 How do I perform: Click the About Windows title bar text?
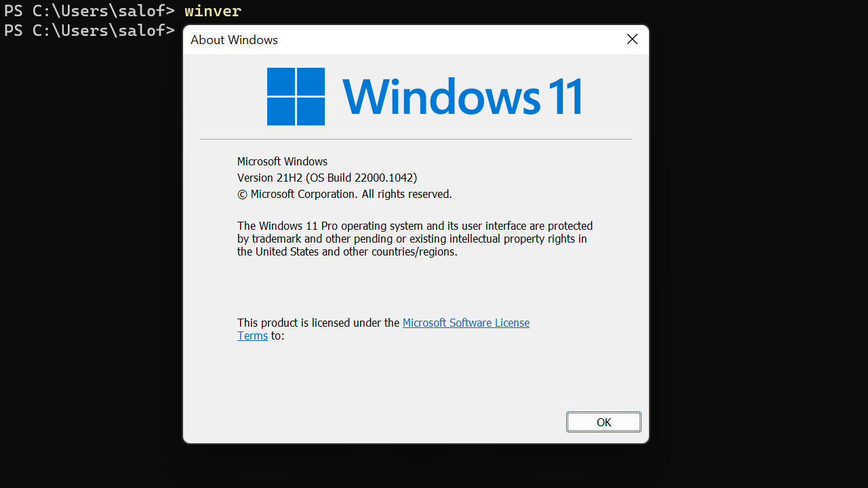point(234,39)
